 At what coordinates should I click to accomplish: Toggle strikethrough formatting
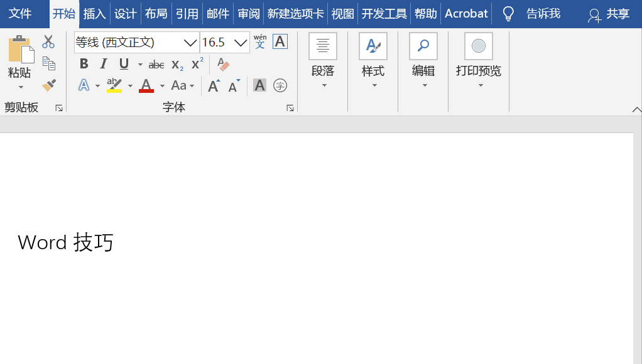point(156,65)
